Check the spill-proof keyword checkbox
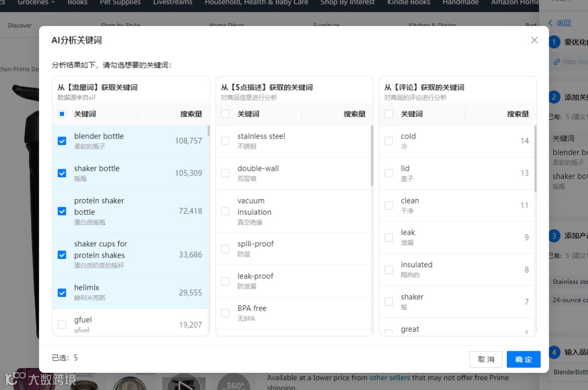 (225, 249)
